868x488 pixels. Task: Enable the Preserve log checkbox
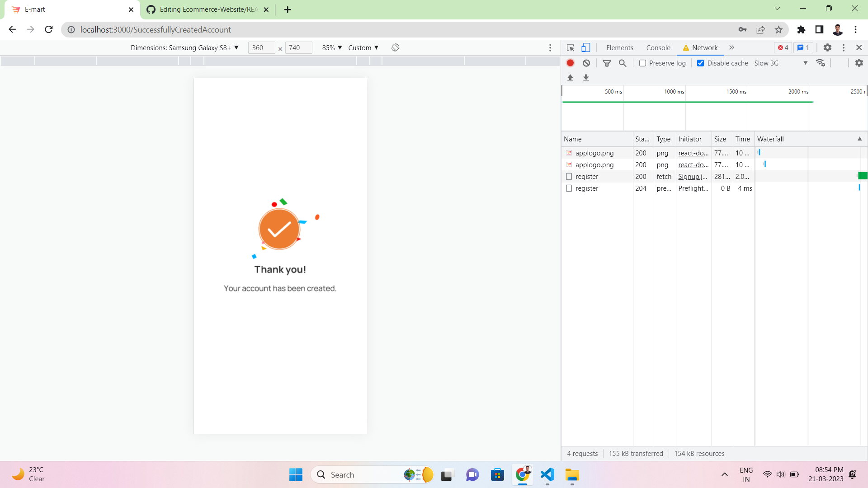(x=642, y=63)
